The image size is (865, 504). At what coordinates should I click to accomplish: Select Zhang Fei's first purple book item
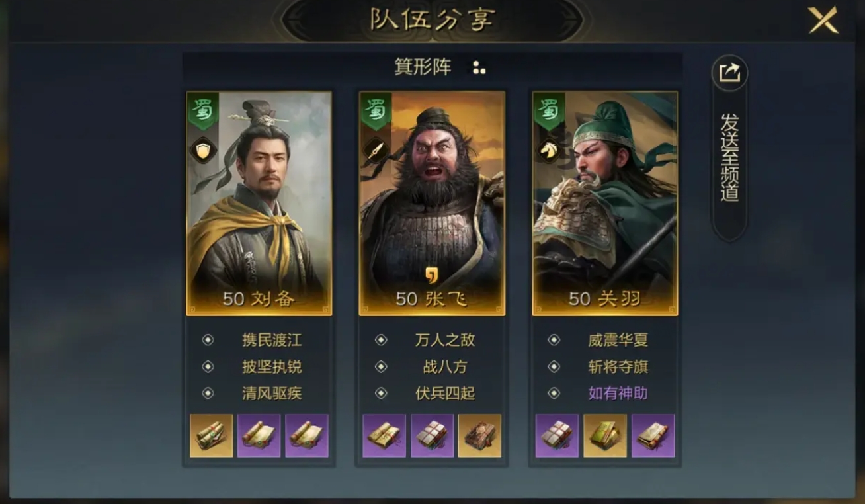click(x=384, y=436)
